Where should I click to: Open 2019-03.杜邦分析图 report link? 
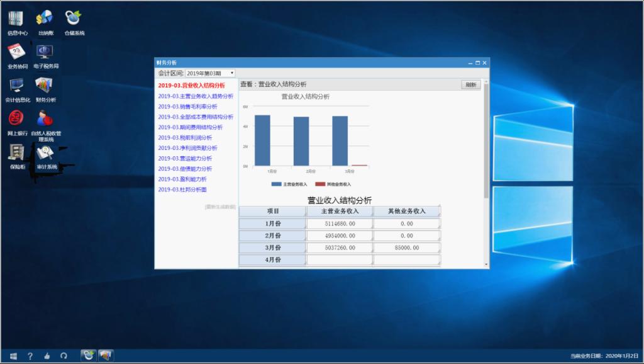[182, 190]
